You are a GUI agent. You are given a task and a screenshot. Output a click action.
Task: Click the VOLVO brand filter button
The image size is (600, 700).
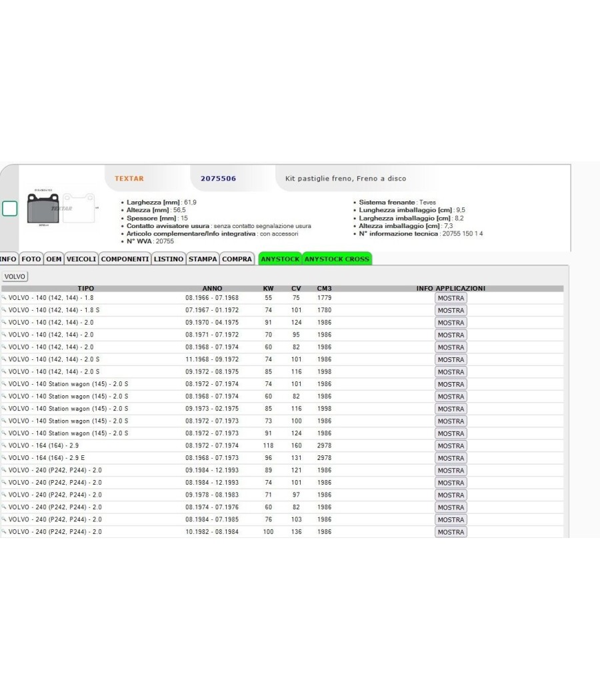tap(15, 277)
